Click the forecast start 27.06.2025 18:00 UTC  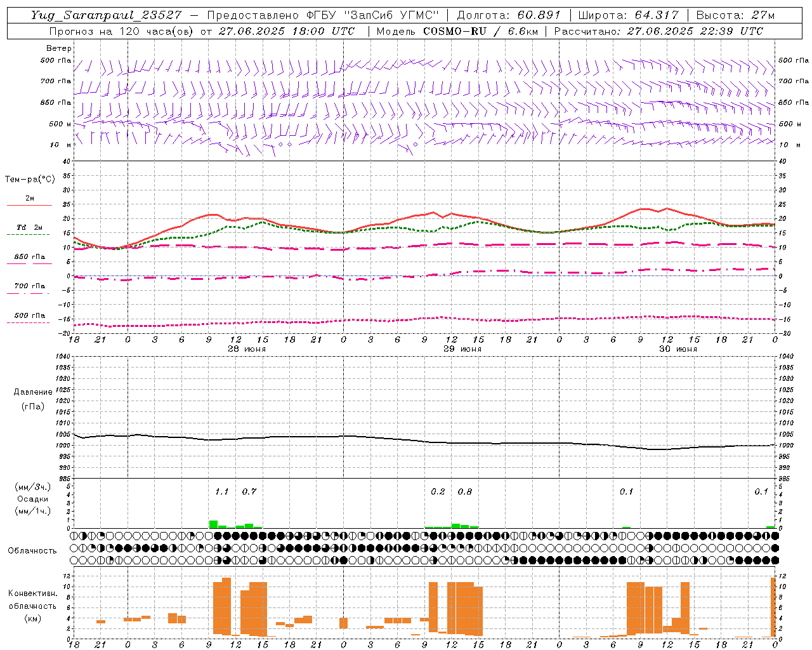tap(286, 30)
